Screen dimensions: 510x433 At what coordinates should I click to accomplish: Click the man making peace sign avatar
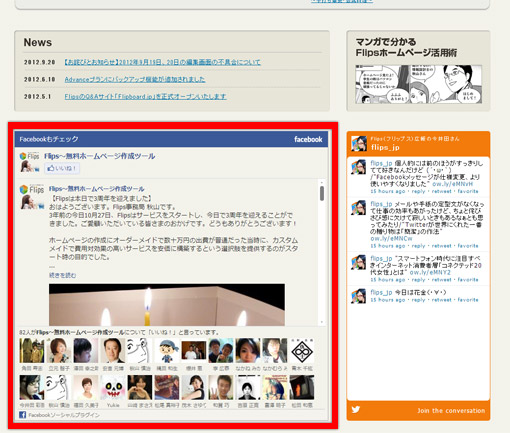pyautogui.click(x=221, y=387)
